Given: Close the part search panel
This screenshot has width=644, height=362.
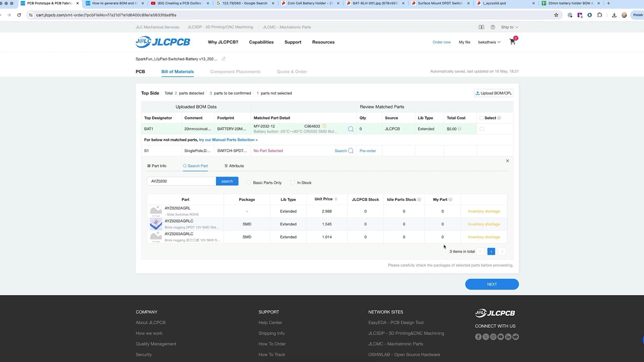Looking at the screenshot, I should click(x=507, y=161).
